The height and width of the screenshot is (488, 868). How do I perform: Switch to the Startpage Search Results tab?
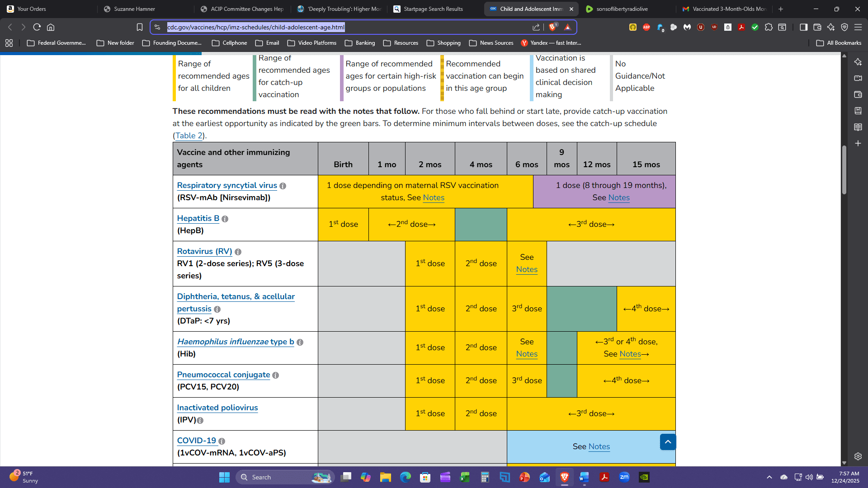pos(433,9)
